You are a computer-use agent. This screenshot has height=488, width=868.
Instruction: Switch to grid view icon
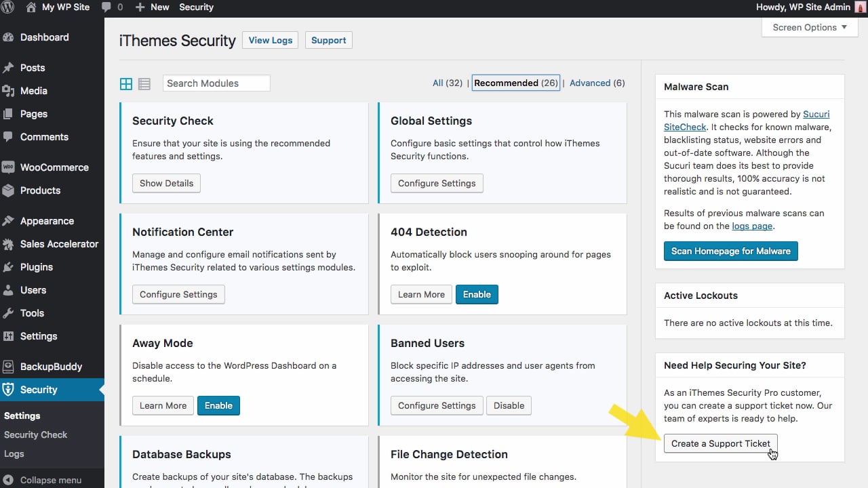[126, 83]
